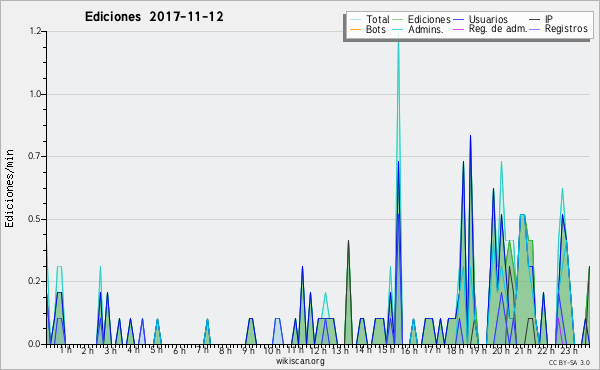Click the '9 h' x-axis label
Image resolution: width=600 pixels, height=370 pixels.
click(248, 350)
